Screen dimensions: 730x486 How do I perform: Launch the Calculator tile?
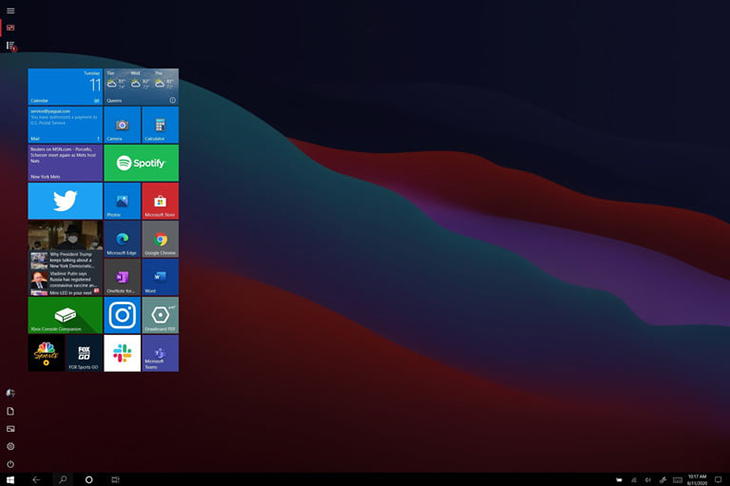160,124
